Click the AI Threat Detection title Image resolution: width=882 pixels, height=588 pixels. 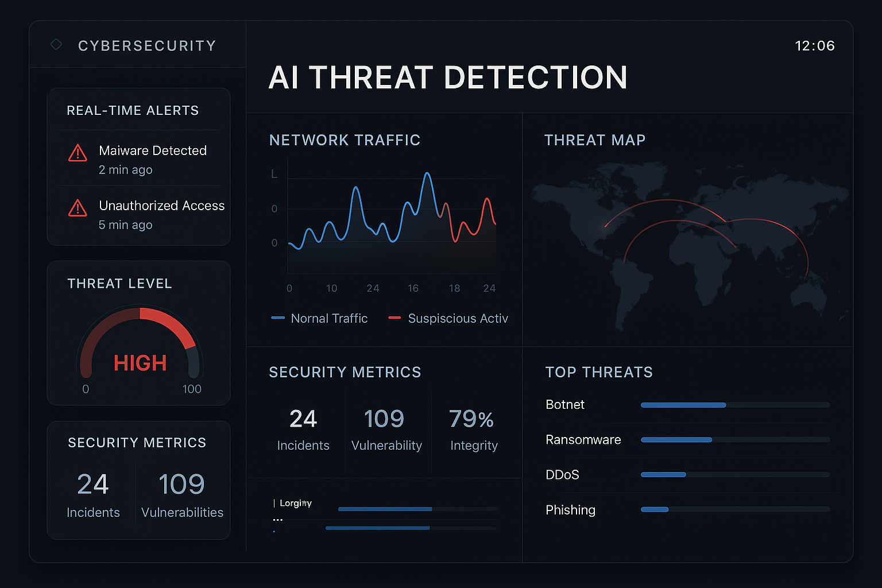pos(447,78)
